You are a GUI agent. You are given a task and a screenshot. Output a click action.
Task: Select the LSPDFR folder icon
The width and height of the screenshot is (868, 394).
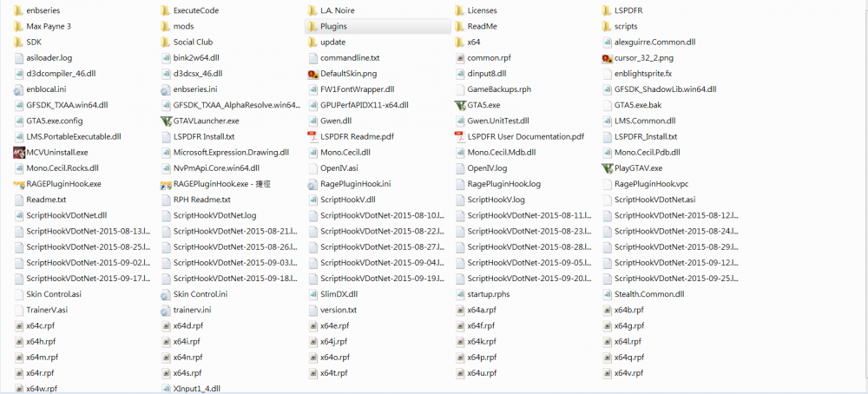[x=607, y=10]
